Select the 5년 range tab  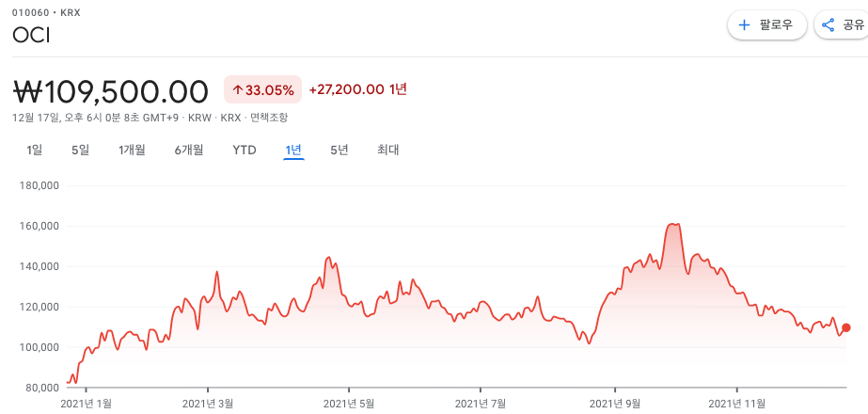point(339,150)
